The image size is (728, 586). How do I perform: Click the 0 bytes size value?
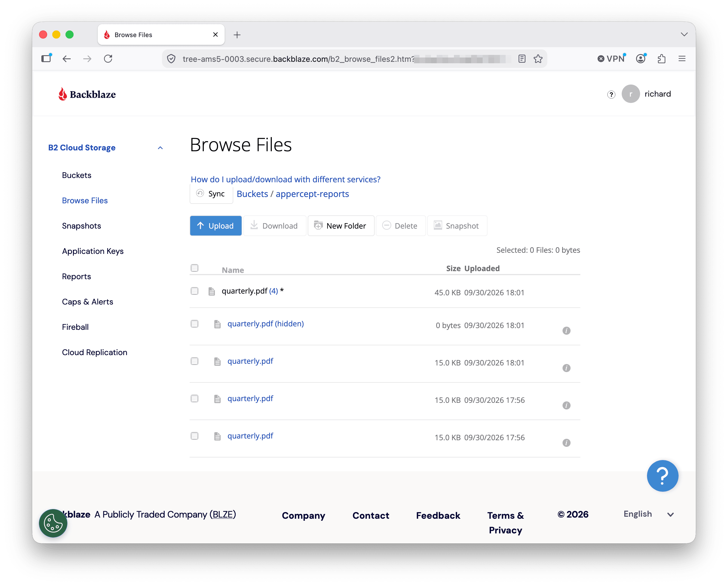click(x=448, y=325)
